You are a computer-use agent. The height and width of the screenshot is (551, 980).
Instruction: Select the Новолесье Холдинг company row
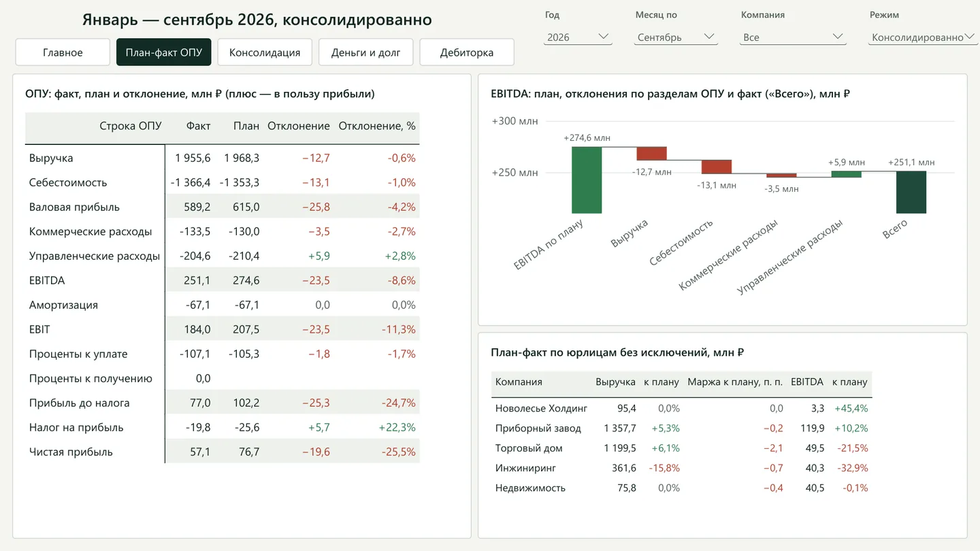681,408
